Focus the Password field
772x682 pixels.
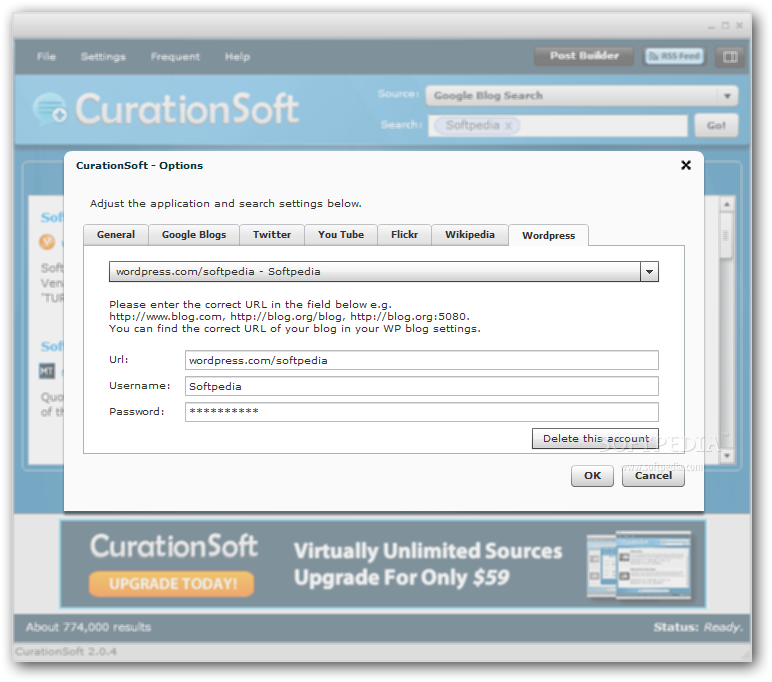(421, 412)
